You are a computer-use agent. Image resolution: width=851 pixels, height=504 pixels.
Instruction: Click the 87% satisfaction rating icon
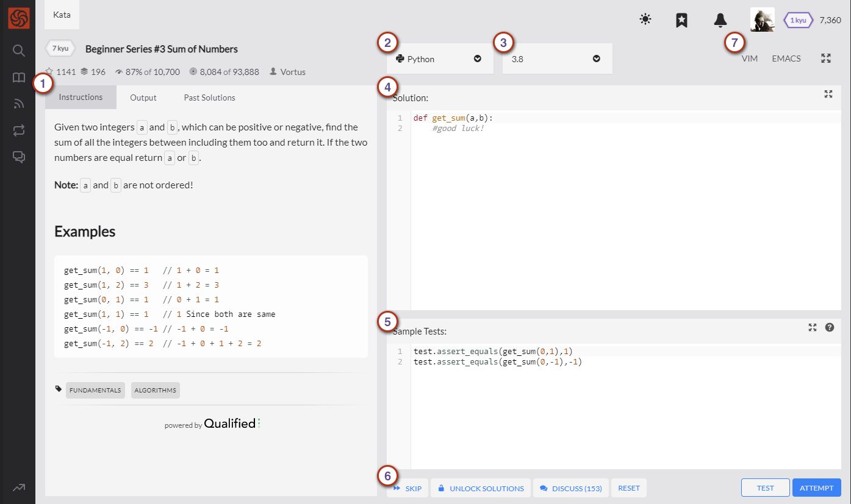119,72
